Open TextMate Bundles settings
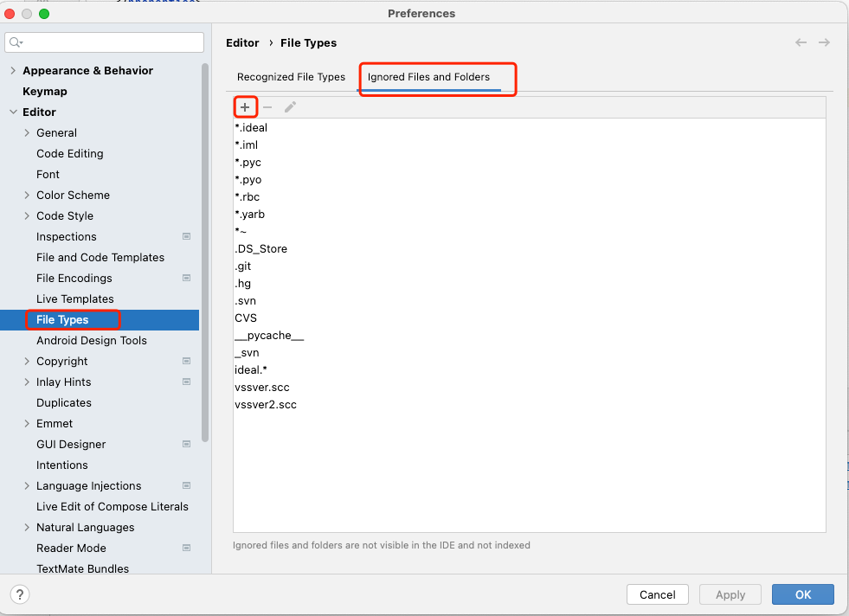Image resolution: width=849 pixels, height=616 pixels. [82, 569]
